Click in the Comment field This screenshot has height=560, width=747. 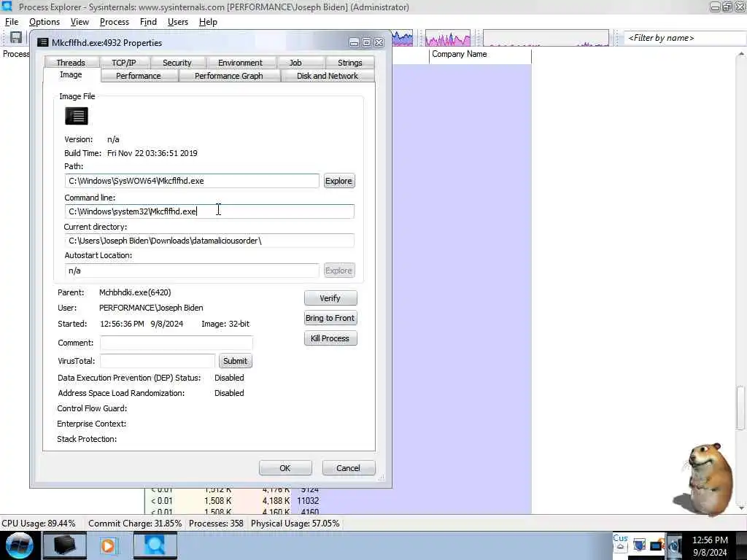click(x=177, y=343)
